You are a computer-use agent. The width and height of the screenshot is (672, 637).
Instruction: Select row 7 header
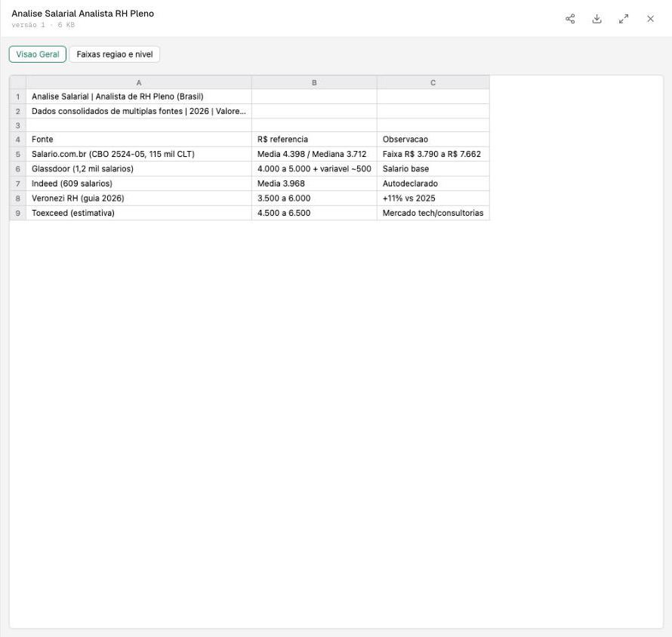[17, 183]
